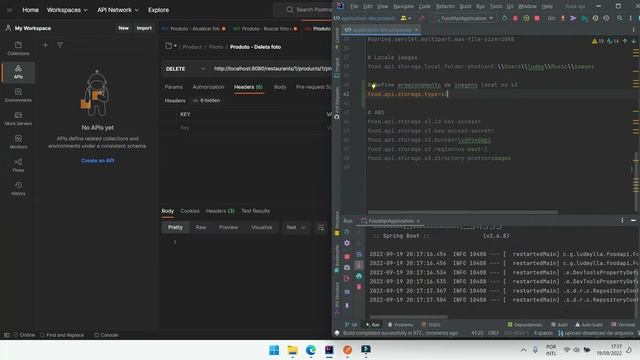Stop FoodApiApplication with red square icon
This screenshot has width=640, height=360.
[x=537, y=18]
